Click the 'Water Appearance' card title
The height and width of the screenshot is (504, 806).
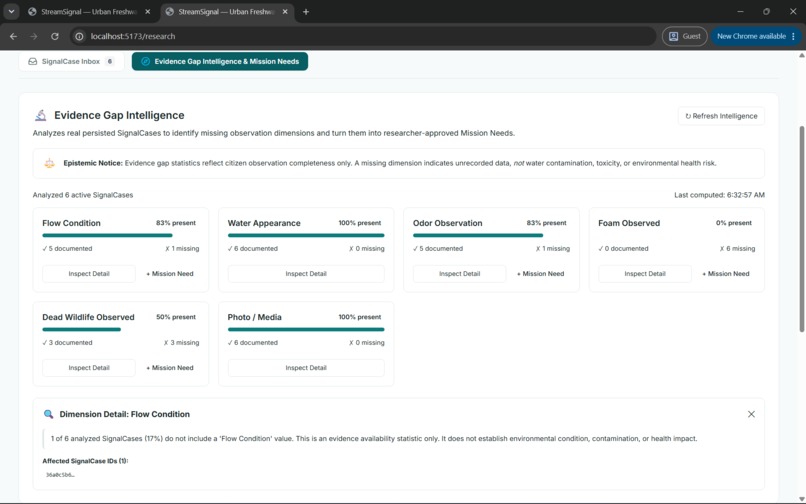pos(264,223)
